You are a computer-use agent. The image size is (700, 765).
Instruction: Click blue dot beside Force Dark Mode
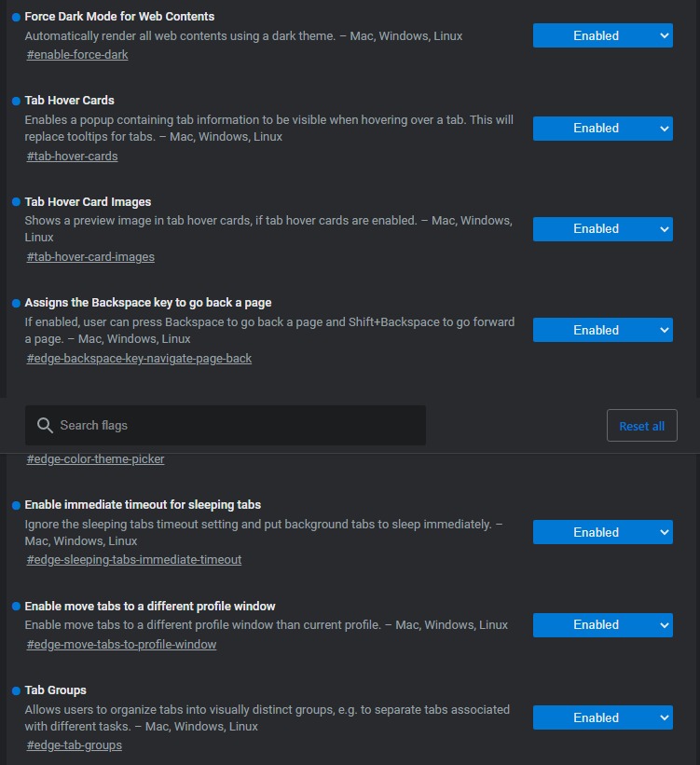(16, 17)
